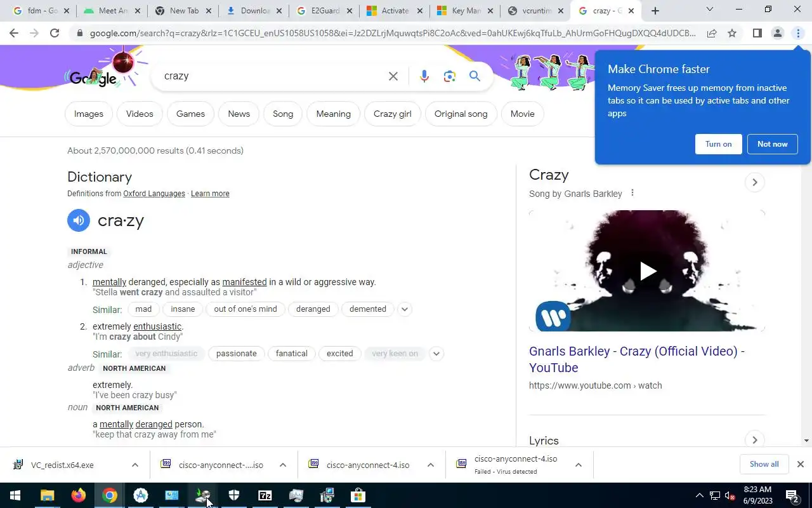View site information lock icon
The width and height of the screenshot is (812, 508).
[79, 33]
